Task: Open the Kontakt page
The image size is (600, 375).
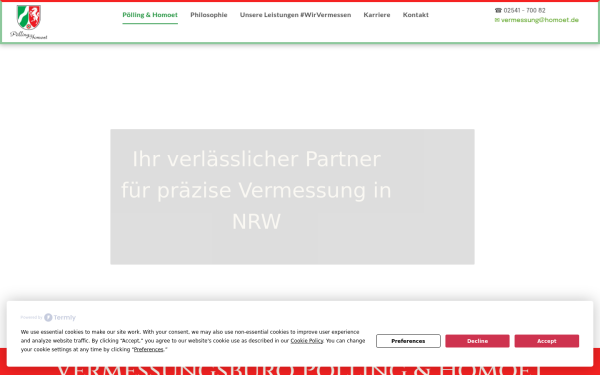Action: 416,15
